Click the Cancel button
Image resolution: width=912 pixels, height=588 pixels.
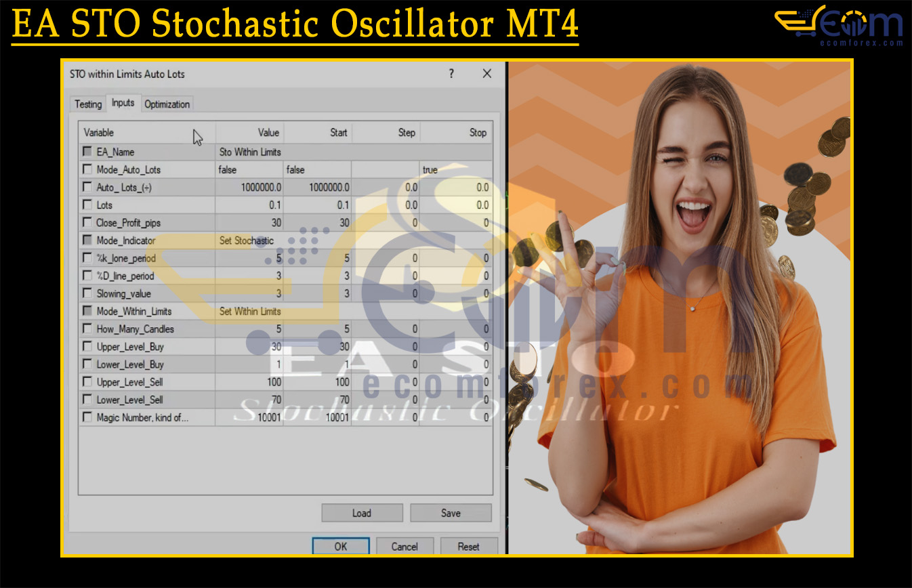pyautogui.click(x=405, y=546)
